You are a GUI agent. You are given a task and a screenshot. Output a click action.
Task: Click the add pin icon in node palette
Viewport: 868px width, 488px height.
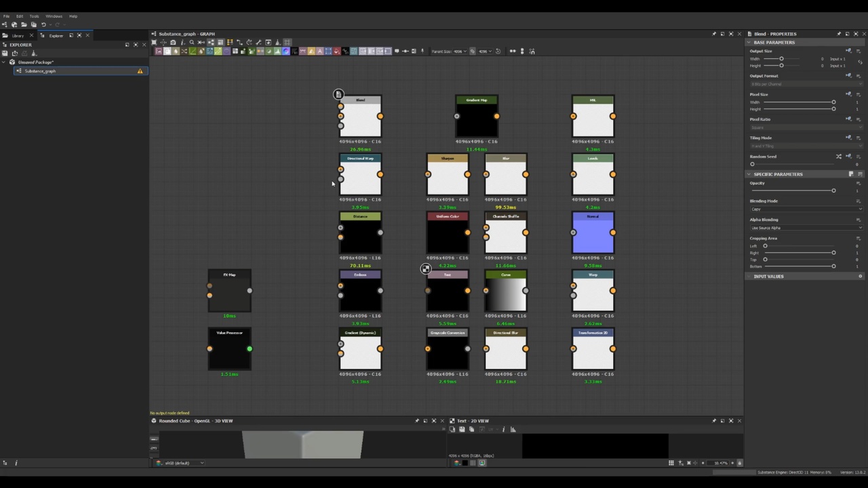[422, 51]
